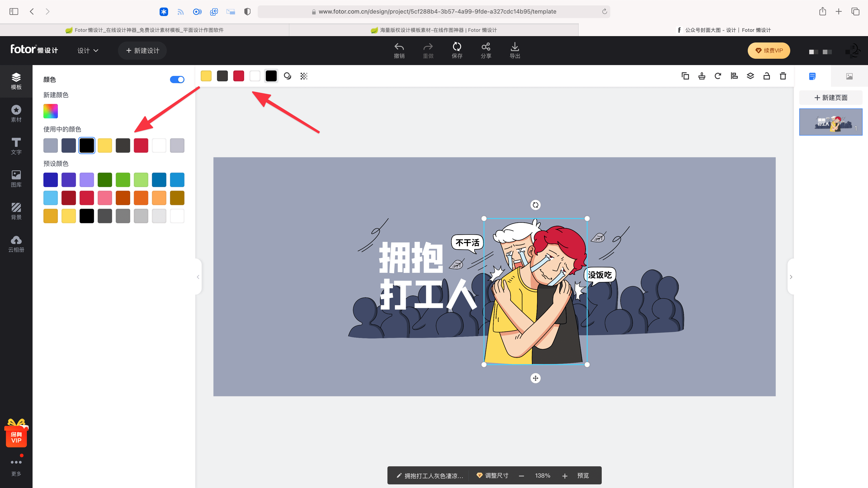Image resolution: width=868 pixels, height=488 pixels.
Task: Open the 背景 background panel
Action: tap(16, 211)
